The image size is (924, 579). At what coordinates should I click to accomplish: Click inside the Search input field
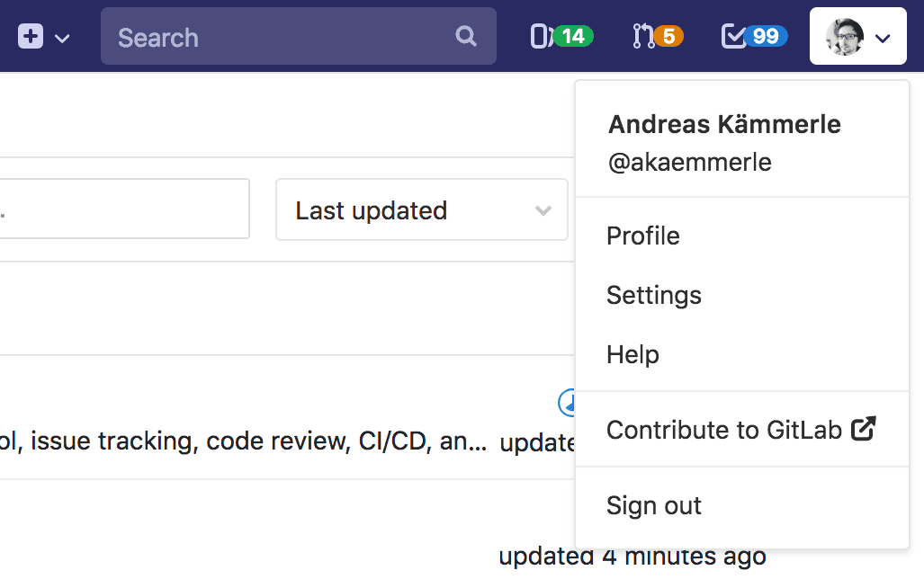coord(270,37)
